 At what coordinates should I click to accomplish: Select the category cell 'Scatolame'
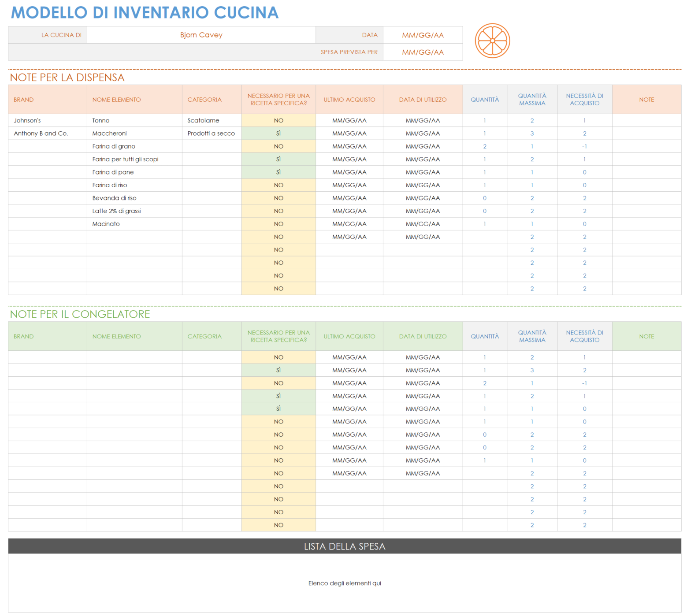(x=212, y=120)
